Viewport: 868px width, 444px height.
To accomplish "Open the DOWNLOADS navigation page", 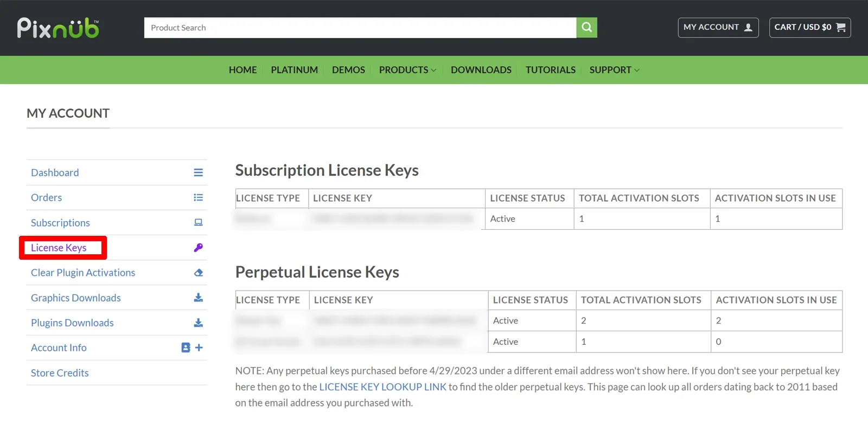I will tap(481, 70).
